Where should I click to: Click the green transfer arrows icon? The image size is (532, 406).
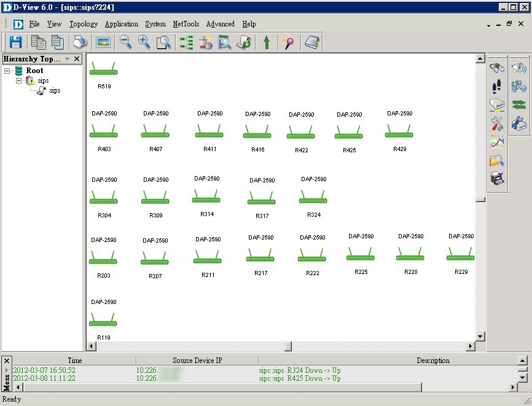point(519,105)
